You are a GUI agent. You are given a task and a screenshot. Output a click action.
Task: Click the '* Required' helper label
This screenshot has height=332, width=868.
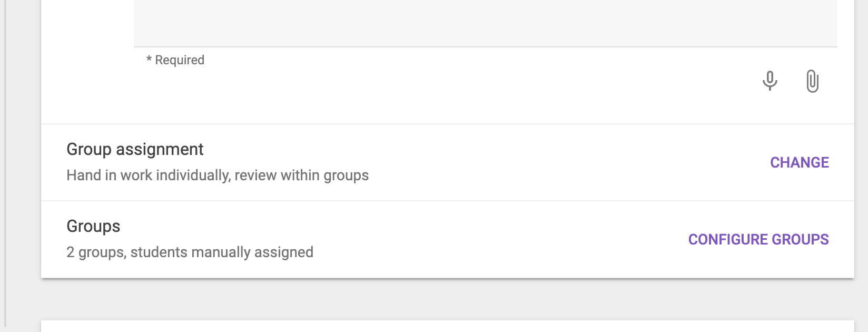coord(175,60)
